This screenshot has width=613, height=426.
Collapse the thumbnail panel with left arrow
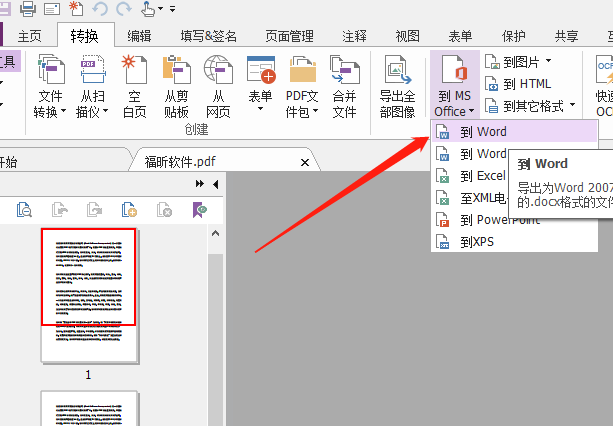pos(215,184)
